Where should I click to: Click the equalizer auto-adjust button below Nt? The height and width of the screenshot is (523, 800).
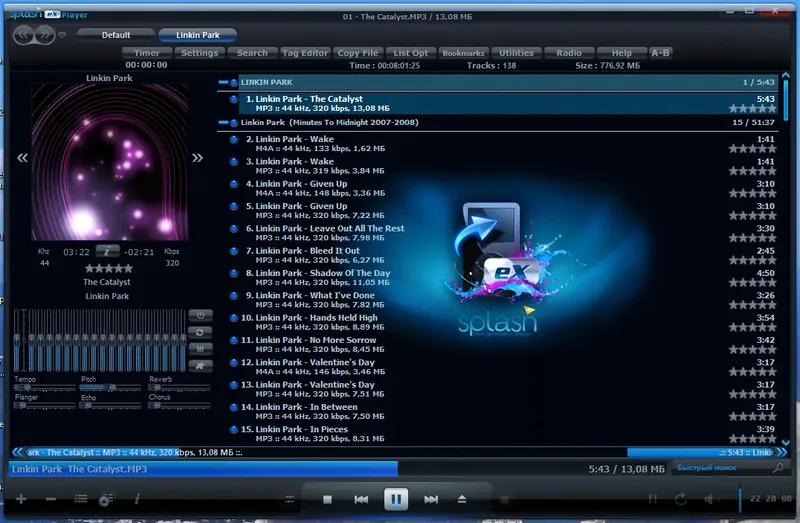200,366
